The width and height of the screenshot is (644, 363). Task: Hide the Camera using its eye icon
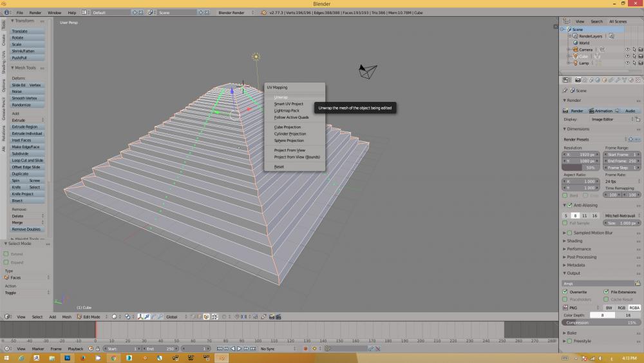627,50
